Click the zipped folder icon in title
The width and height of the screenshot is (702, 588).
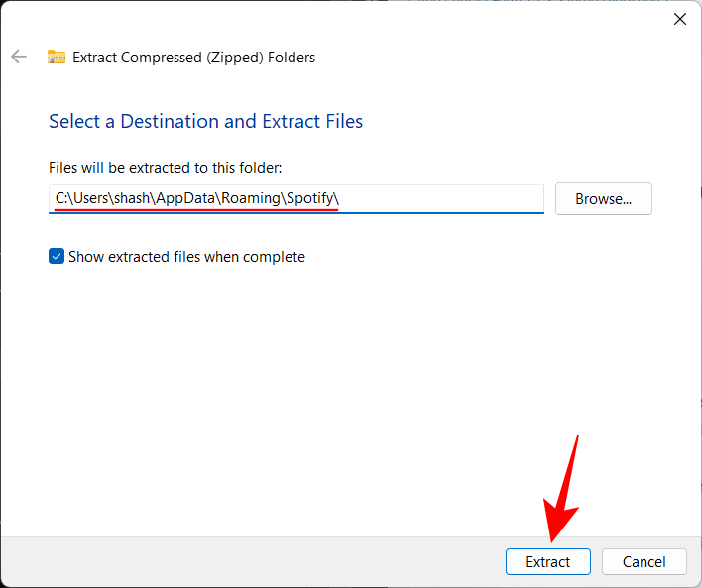(x=57, y=57)
